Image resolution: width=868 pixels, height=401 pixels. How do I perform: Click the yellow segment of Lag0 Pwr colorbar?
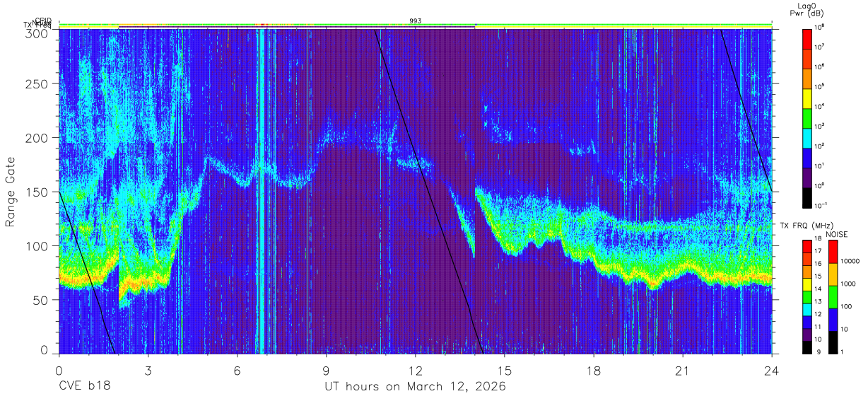click(x=807, y=98)
